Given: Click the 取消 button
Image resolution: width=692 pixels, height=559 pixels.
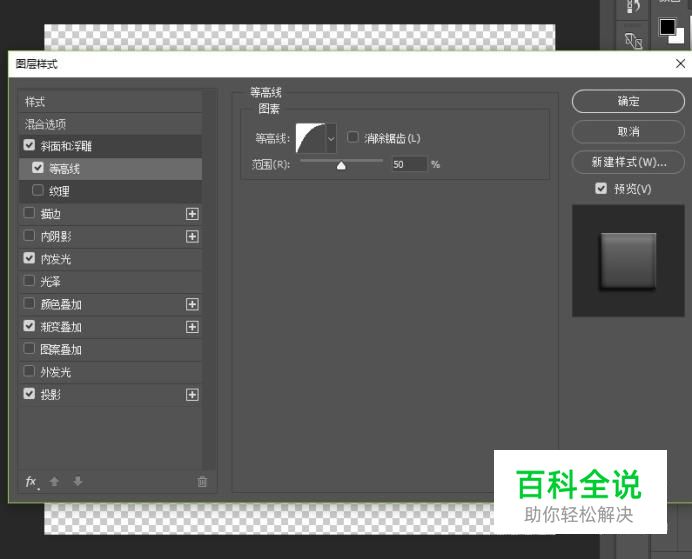Looking at the screenshot, I should tap(628, 131).
